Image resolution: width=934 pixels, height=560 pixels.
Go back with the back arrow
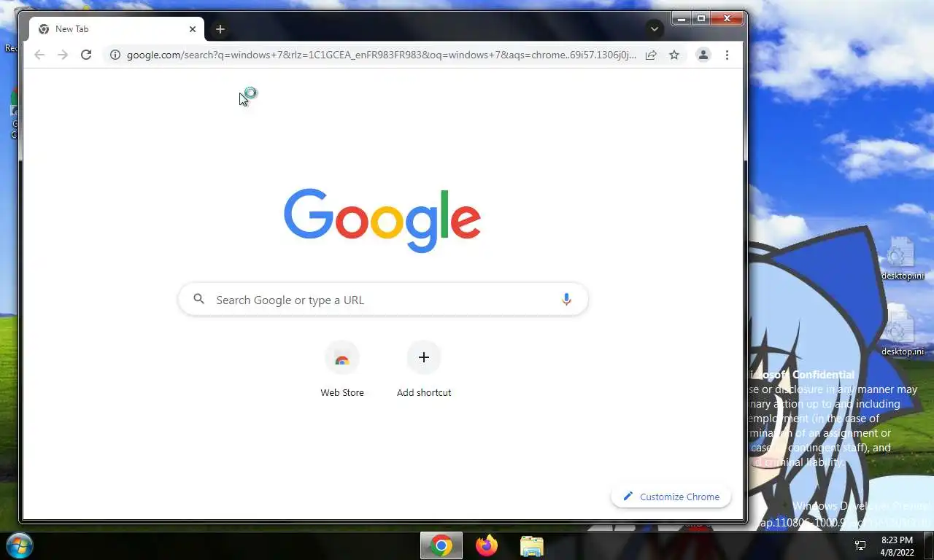coord(39,55)
